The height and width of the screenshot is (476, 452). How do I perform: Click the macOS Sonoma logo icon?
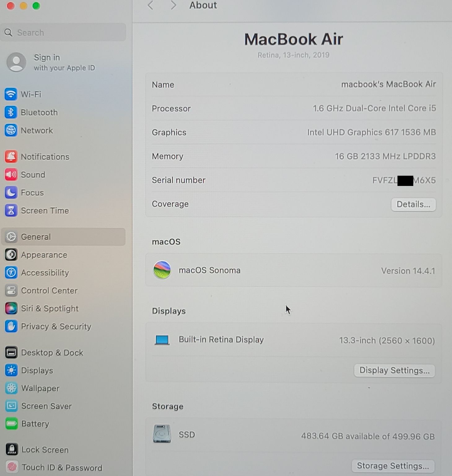click(162, 270)
